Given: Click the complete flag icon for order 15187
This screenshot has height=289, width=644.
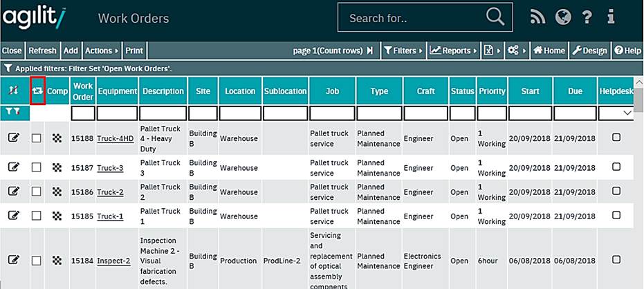Looking at the screenshot, I should click(57, 167).
